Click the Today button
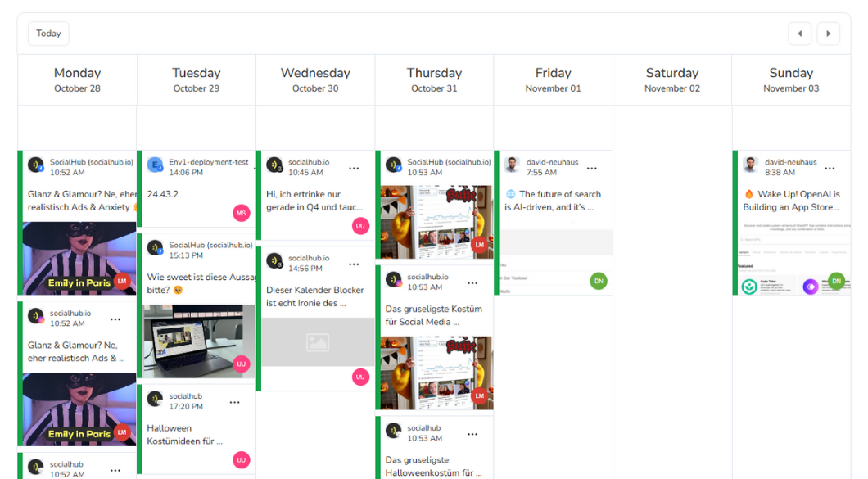 click(48, 34)
